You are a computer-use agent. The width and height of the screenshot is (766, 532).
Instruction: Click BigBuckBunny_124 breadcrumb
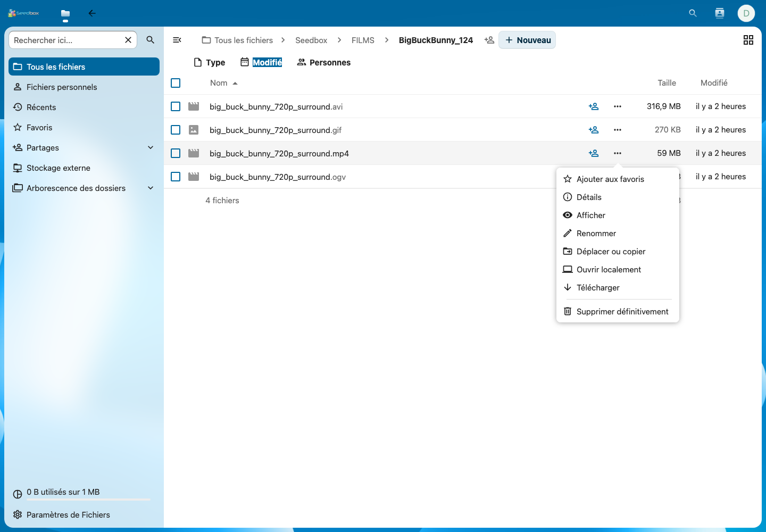[x=436, y=40]
